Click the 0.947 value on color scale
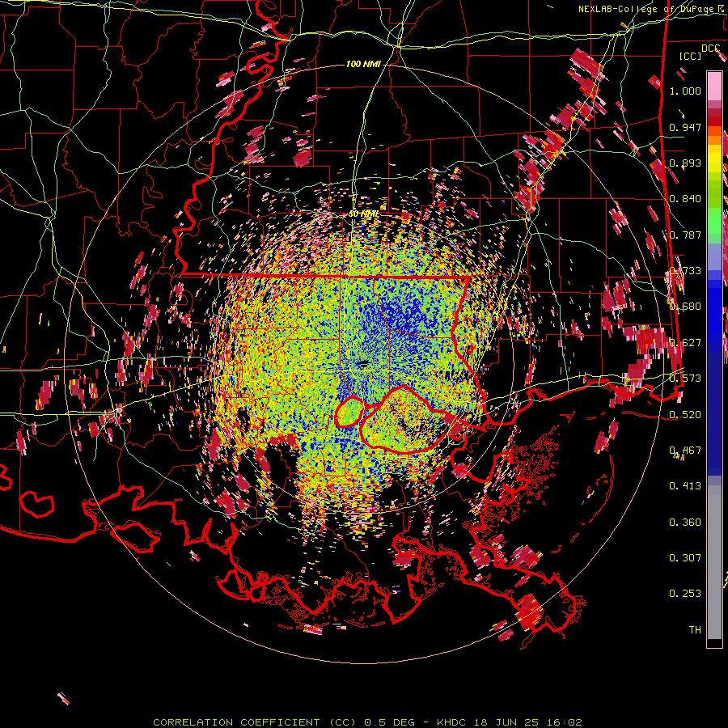728x728 pixels. pos(685,127)
